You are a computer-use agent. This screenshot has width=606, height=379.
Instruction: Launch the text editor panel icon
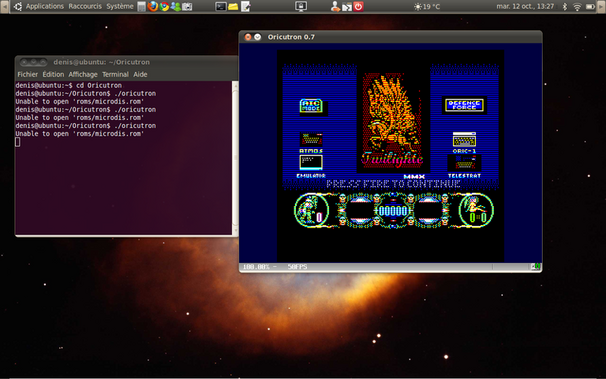point(245,7)
